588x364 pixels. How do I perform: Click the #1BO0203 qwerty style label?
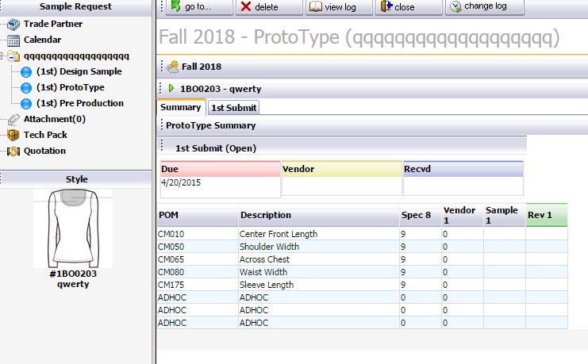coord(73,279)
